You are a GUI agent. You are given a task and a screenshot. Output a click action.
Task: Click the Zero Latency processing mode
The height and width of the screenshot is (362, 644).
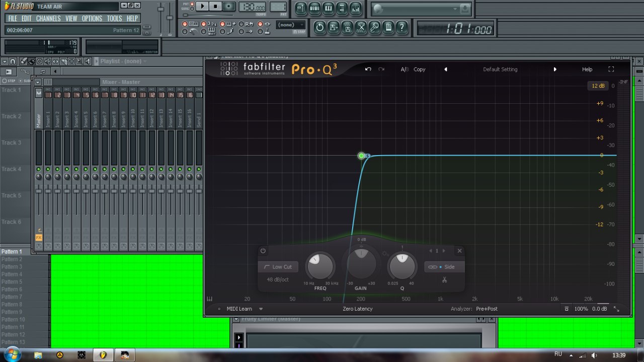pyautogui.click(x=358, y=309)
